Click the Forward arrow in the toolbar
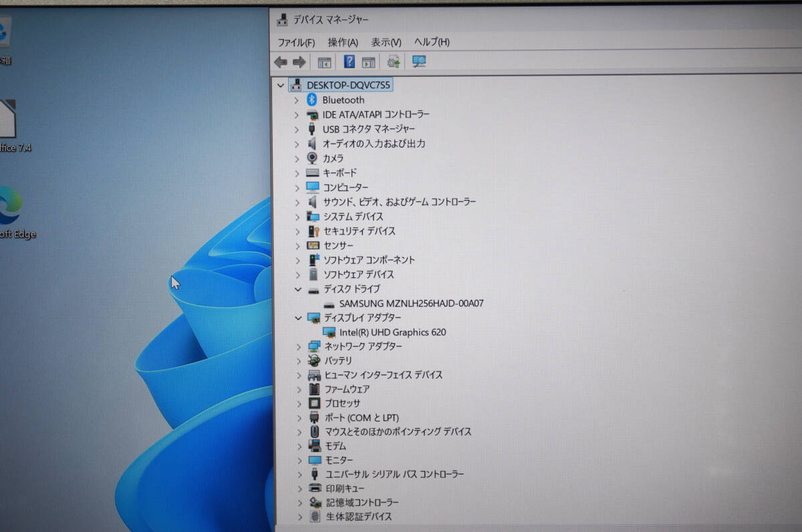 pos(299,62)
